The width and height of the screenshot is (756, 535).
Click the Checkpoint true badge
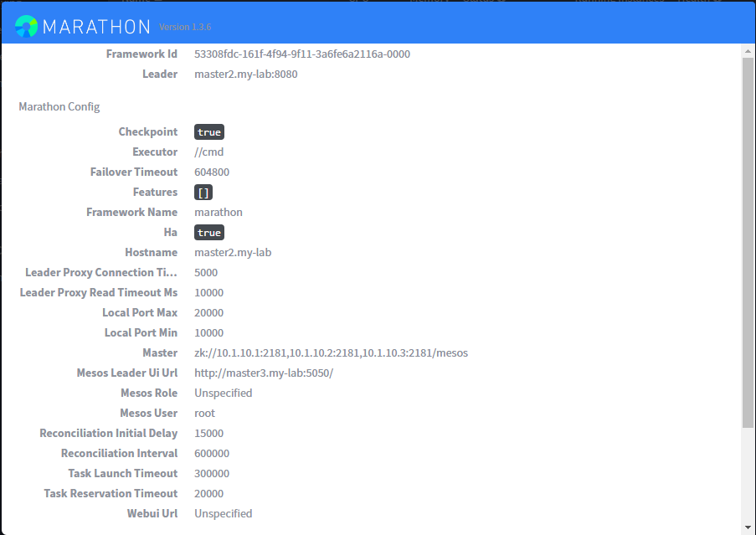click(209, 132)
